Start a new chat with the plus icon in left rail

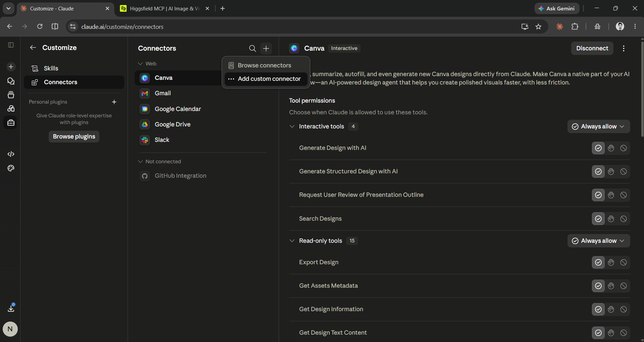11,67
